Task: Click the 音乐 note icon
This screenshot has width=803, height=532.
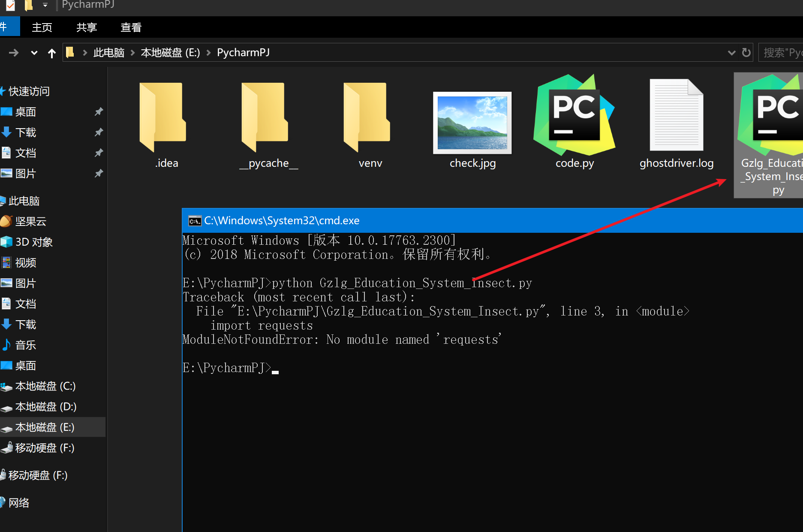Action: [6, 345]
